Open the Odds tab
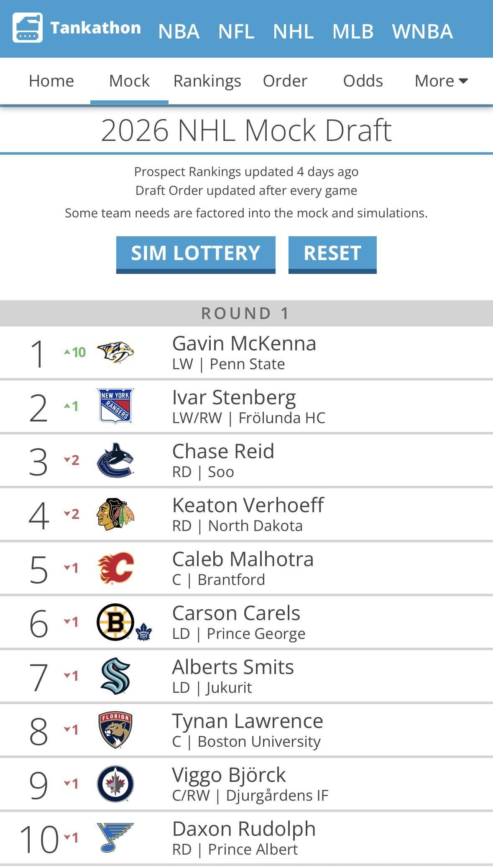 pos(363,81)
